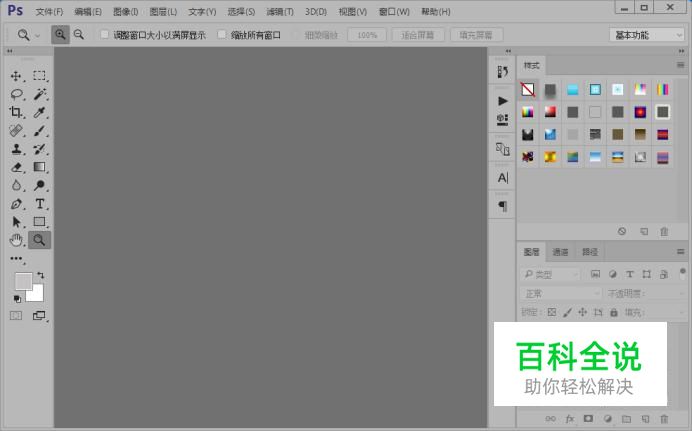Click the Fill Screen button

(x=476, y=35)
